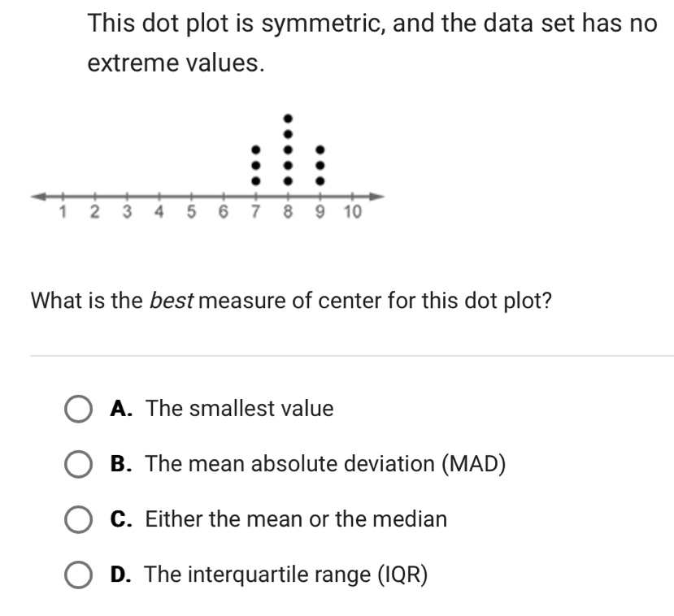Click the answer text "The smallest value"
674x616 pixels.
click(x=239, y=409)
